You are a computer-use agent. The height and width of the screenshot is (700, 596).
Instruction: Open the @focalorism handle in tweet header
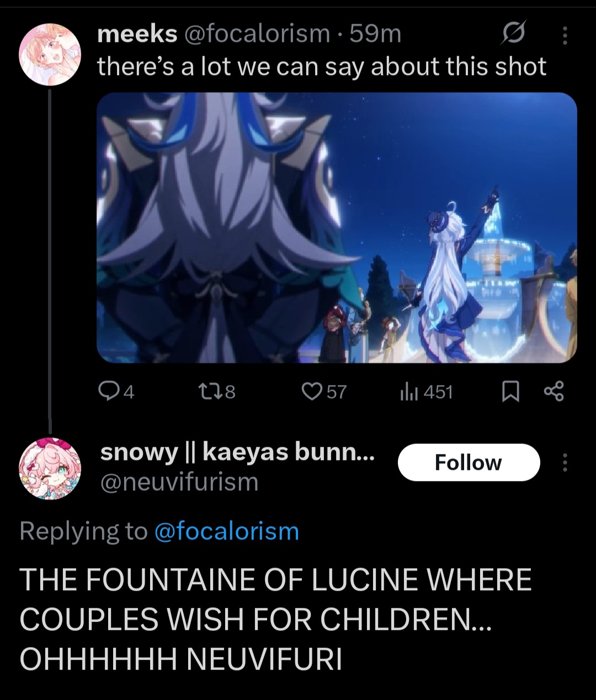256,34
